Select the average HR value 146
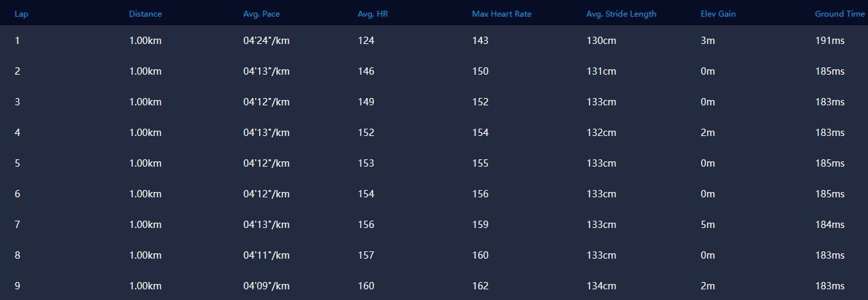Viewport: 868px width, 300px height. (366, 71)
